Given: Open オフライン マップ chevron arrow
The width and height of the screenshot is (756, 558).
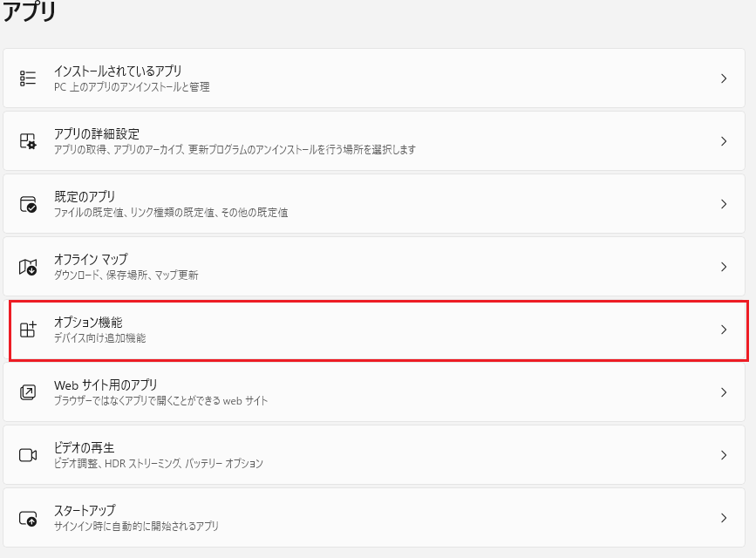Looking at the screenshot, I should click(723, 267).
